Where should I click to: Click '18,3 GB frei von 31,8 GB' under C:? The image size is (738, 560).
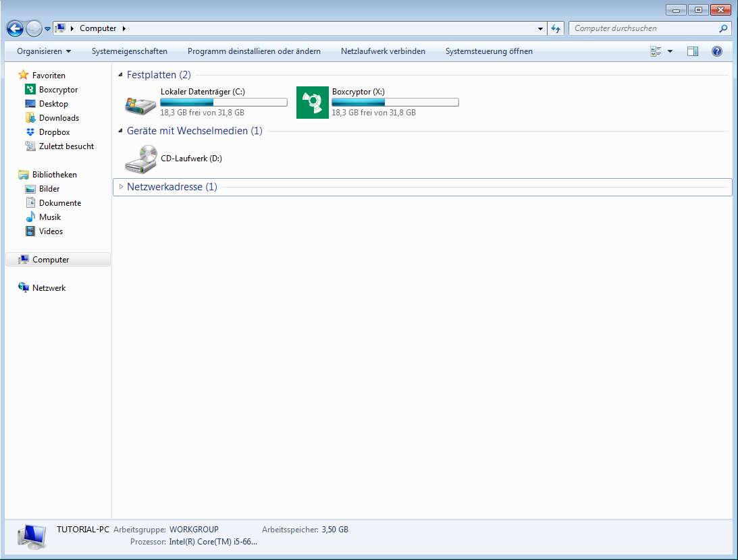[x=203, y=113]
